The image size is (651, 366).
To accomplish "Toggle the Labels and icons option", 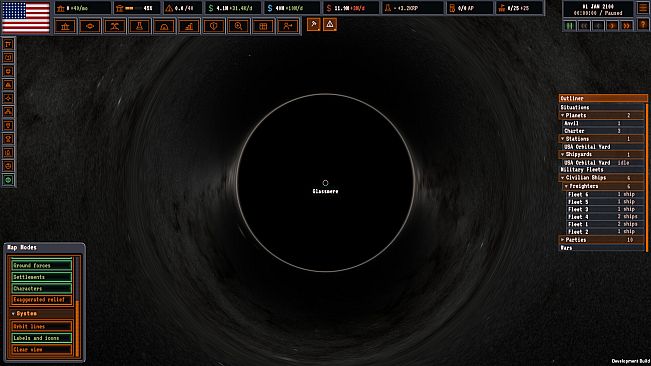I will (x=42, y=338).
